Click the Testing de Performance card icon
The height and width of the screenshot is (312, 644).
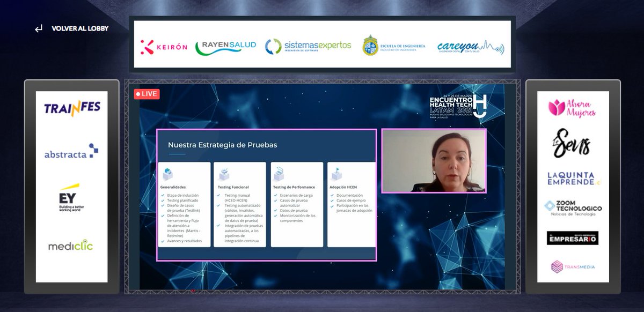279,173
